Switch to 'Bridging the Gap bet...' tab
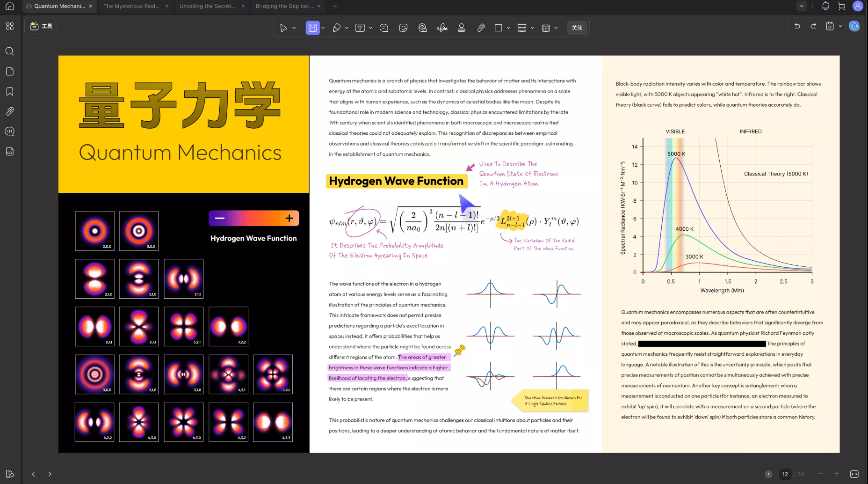 point(284,6)
